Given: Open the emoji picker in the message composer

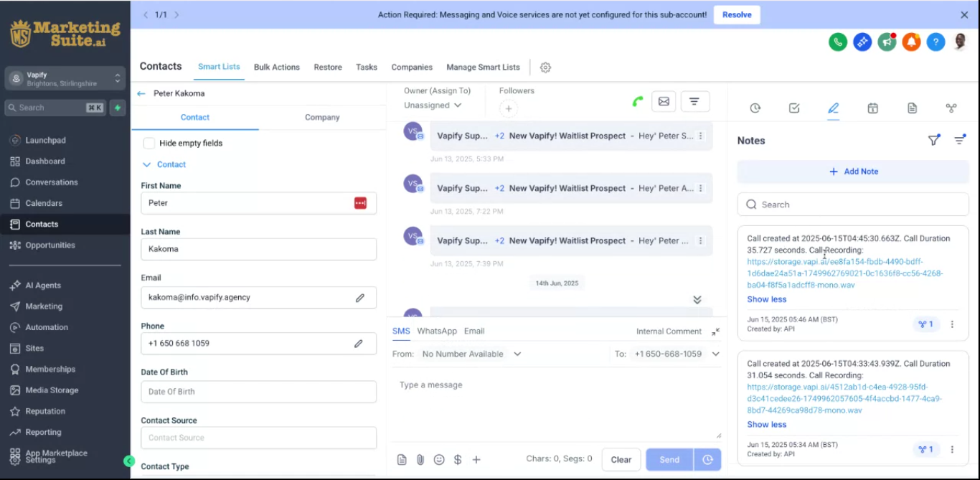Looking at the screenshot, I should 439,459.
